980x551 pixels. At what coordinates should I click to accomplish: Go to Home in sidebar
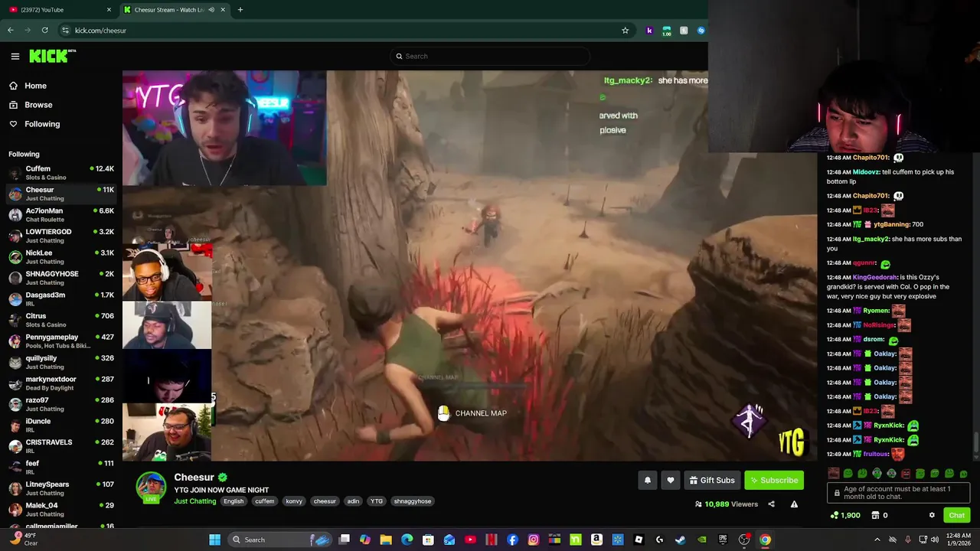click(35, 86)
